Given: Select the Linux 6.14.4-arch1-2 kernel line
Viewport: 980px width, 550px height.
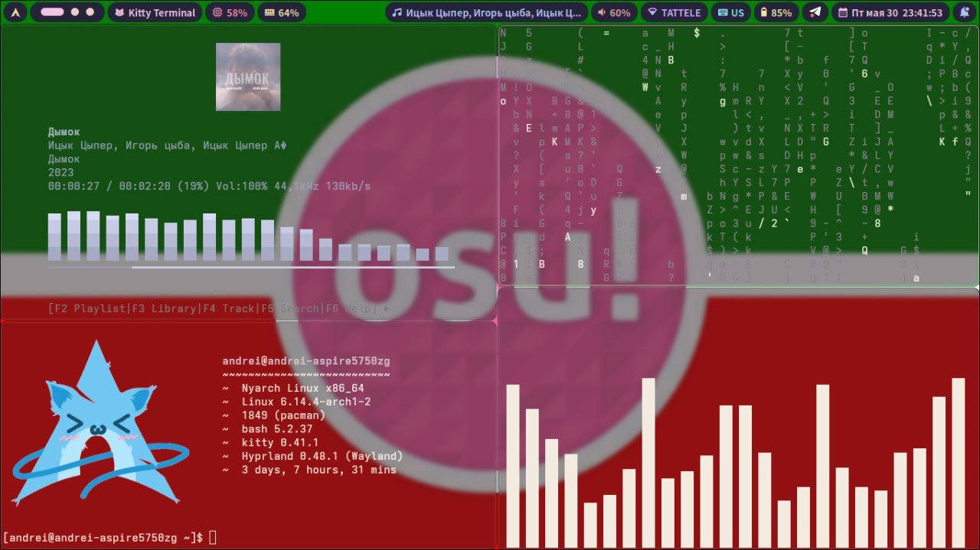Looking at the screenshot, I should [x=306, y=402].
